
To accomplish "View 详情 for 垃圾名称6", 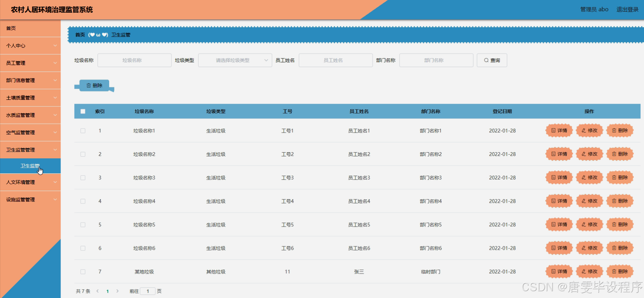I will tap(559, 248).
